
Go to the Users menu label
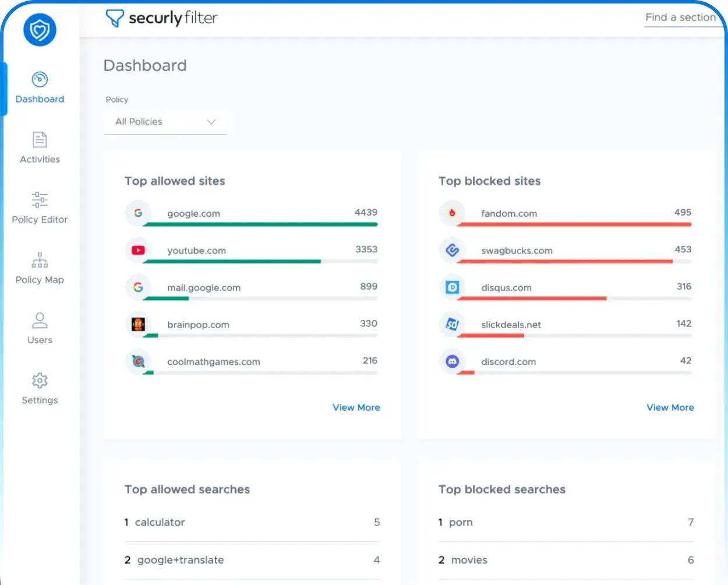40,340
